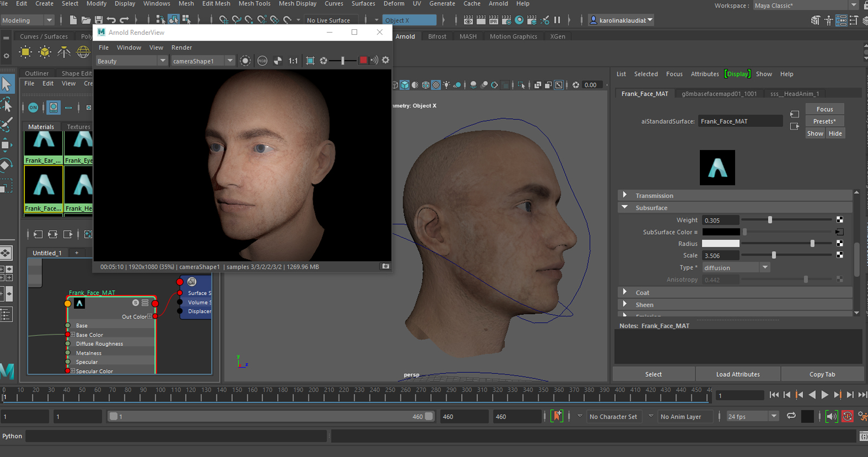Click the Focus button beside material name
Viewport: 868px width, 457px height.
[825, 109]
